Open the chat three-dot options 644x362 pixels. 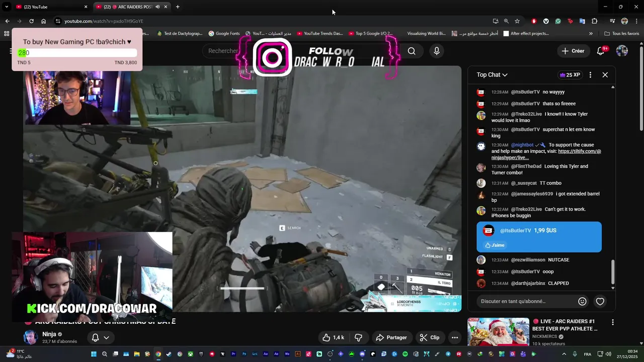pos(590,75)
